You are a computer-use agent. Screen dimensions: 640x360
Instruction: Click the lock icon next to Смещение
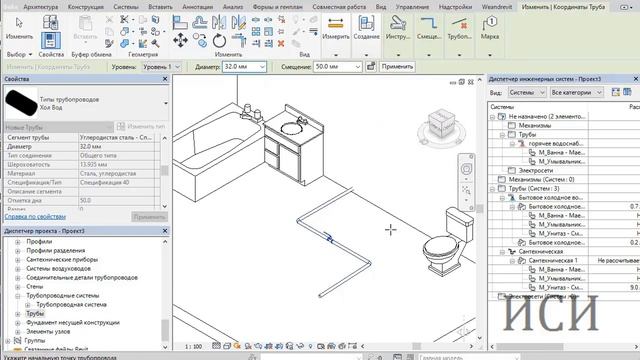click(371, 67)
